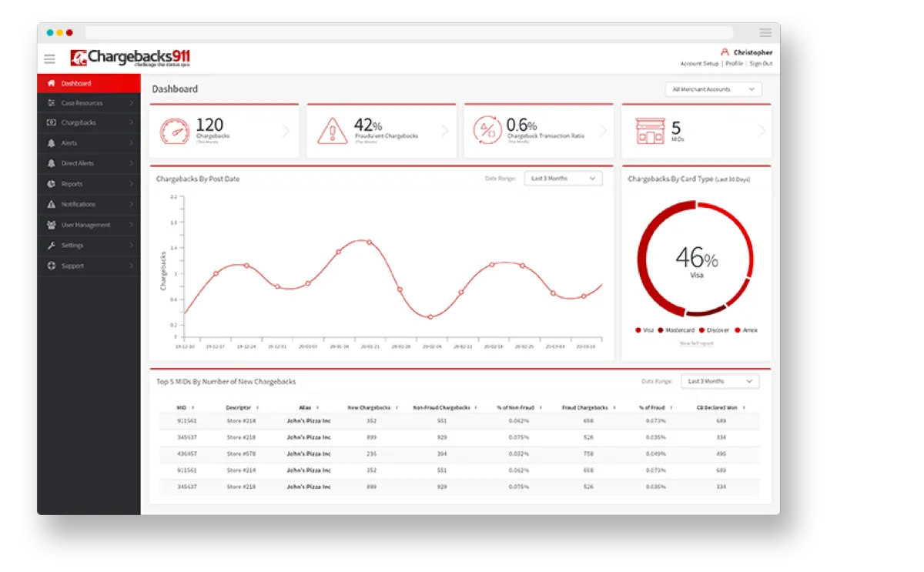924x572 pixels.
Task: Click the Direct Alerts bell icon
Action: [x=52, y=163]
